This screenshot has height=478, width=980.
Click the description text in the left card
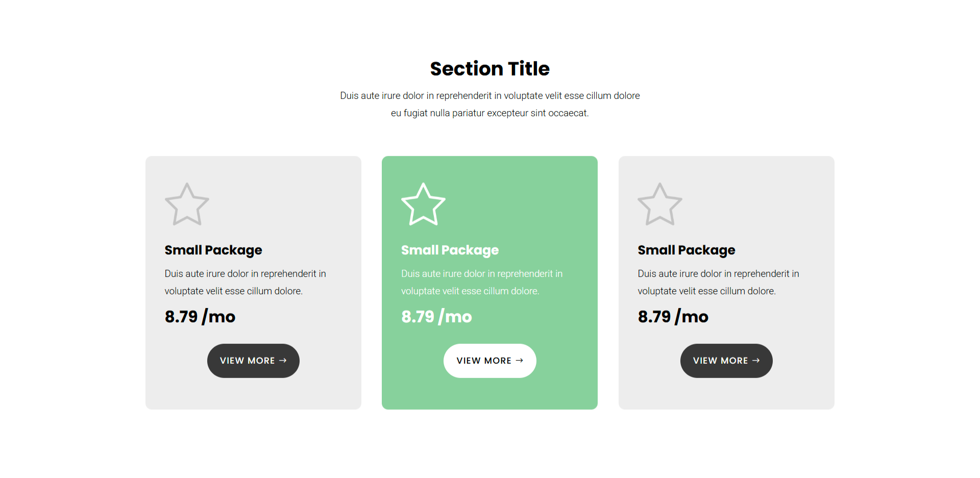pyautogui.click(x=245, y=282)
